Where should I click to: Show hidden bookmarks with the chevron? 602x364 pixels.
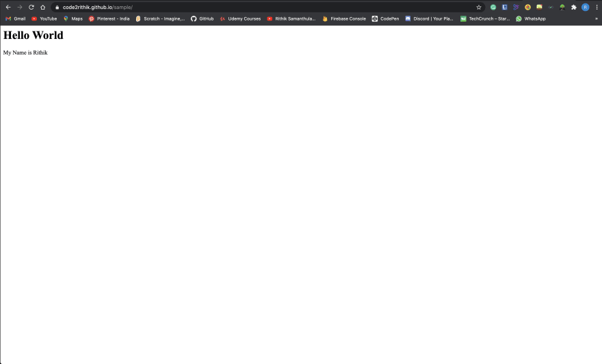(597, 18)
